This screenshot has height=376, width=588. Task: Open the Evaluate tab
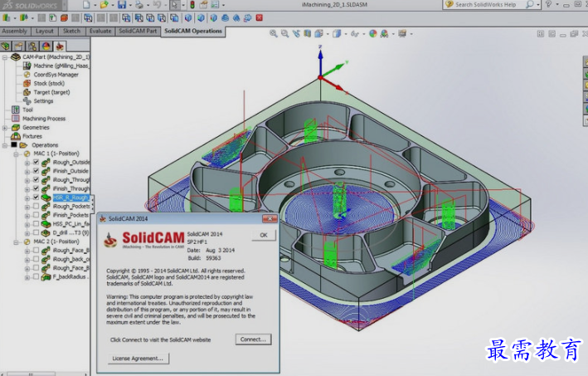(x=100, y=32)
